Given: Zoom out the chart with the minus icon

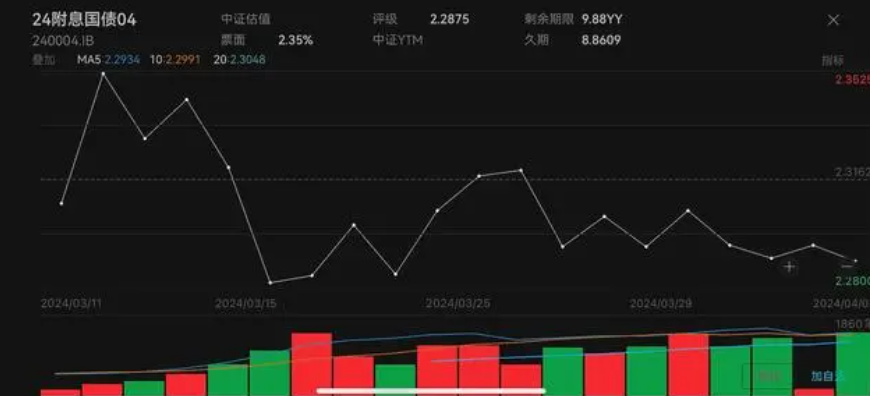Looking at the screenshot, I should (846, 267).
